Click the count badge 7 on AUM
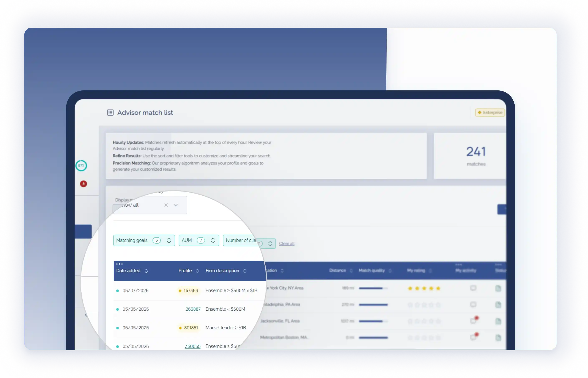This screenshot has width=588, height=378. tap(201, 240)
